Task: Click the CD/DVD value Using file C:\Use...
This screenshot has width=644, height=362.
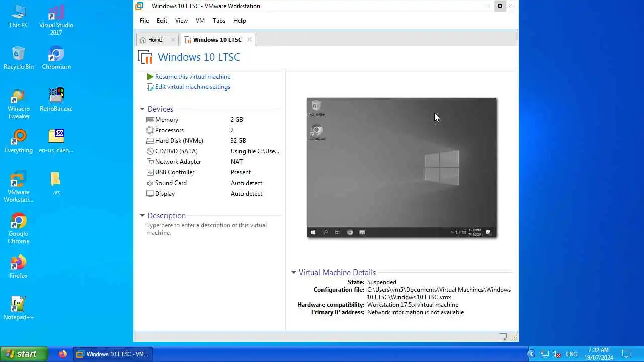Action: click(255, 151)
